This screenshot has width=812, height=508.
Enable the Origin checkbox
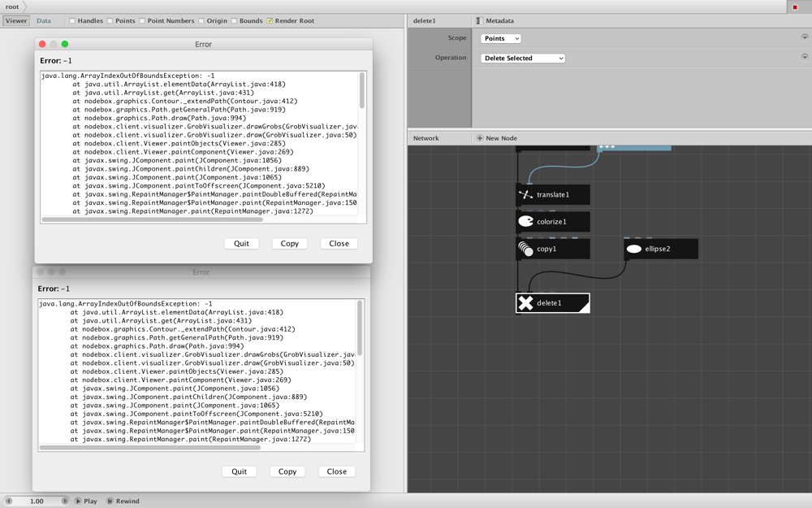[x=201, y=21]
